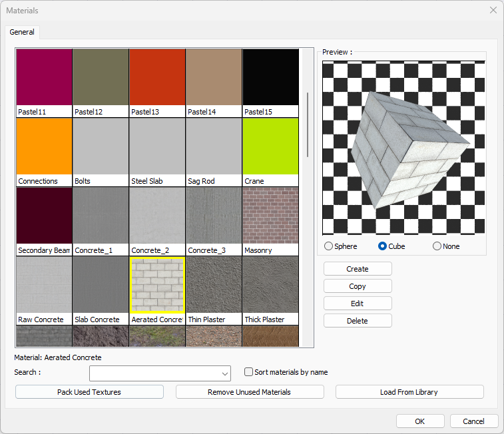Click Remove Unused Materials button
The width and height of the screenshot is (504, 434).
(x=250, y=392)
